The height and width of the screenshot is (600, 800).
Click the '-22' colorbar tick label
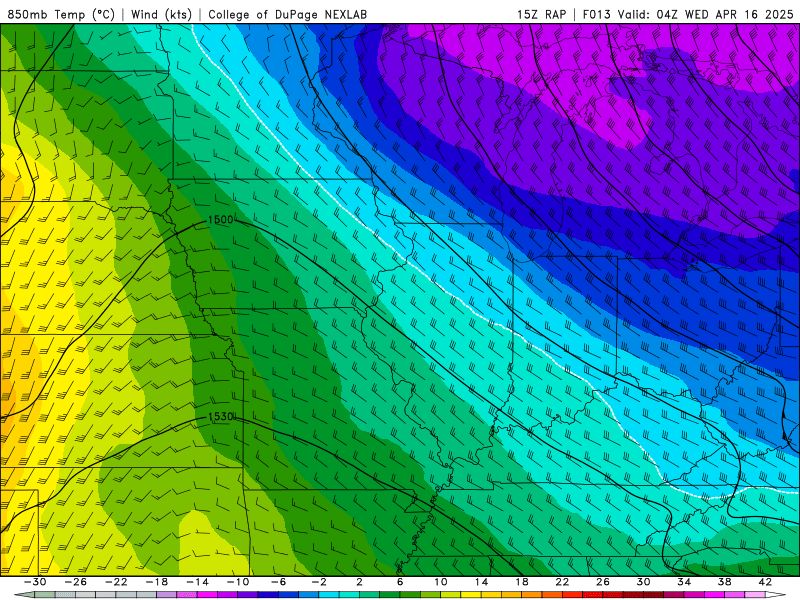[116, 582]
